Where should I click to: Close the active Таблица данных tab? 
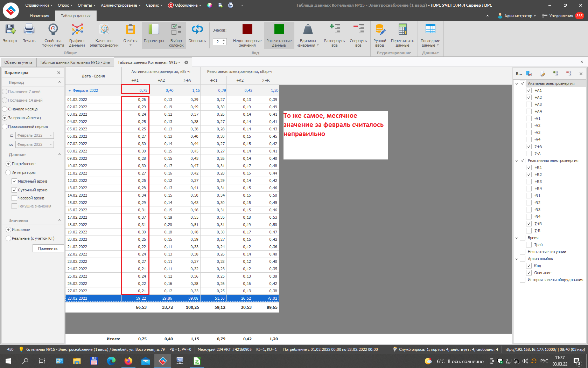186,62
